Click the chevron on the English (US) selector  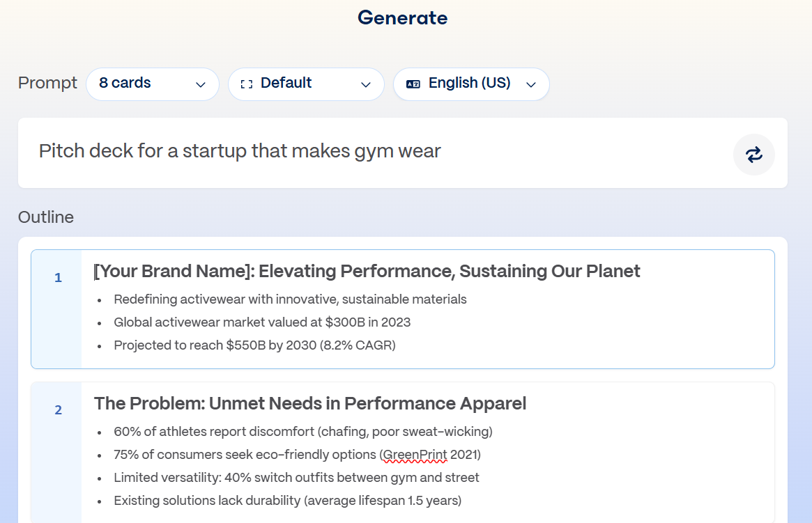click(x=532, y=84)
